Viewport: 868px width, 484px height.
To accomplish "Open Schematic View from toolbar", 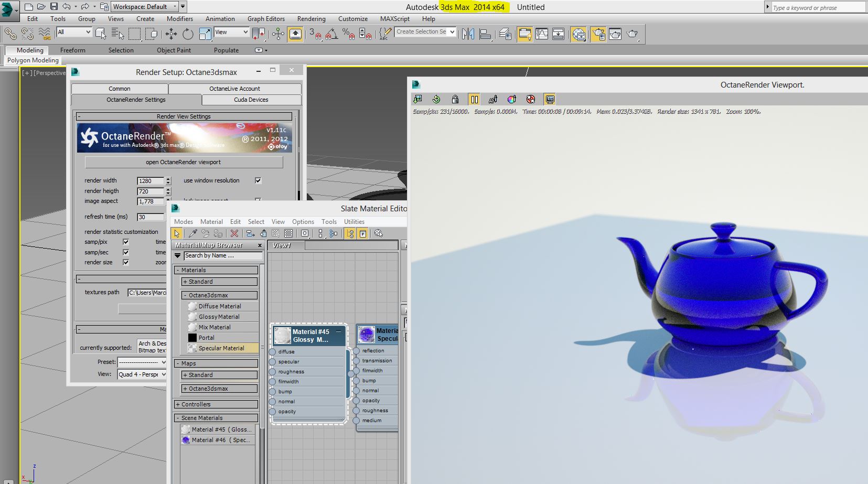I will [559, 34].
